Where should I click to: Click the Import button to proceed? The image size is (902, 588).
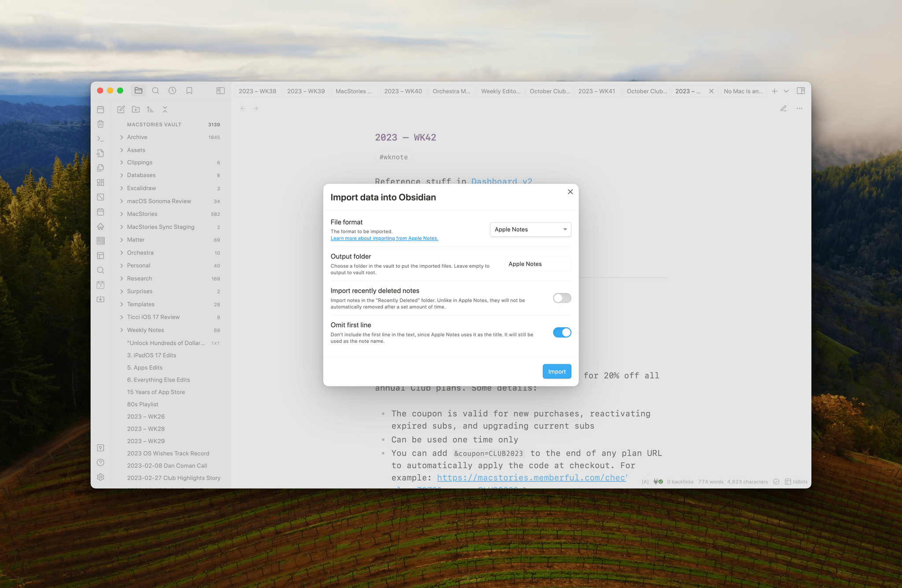556,371
